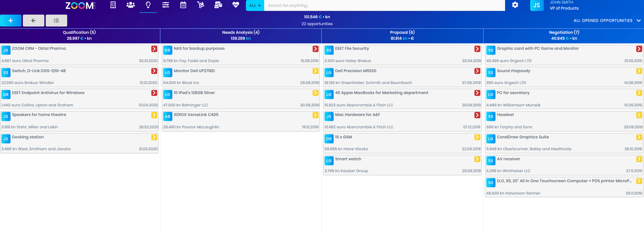Click '59.985 kn Hane-Klocko' text
644x232 pixels.
[346, 149]
